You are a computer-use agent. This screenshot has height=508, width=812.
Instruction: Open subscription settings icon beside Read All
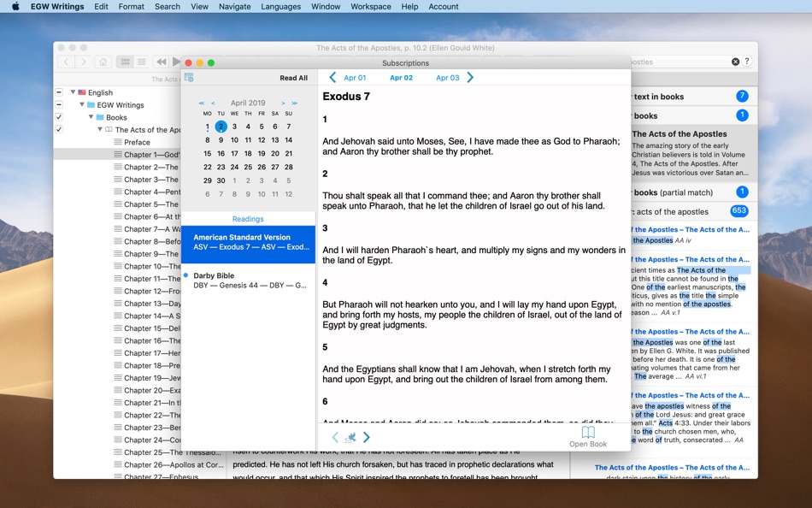[189, 78]
